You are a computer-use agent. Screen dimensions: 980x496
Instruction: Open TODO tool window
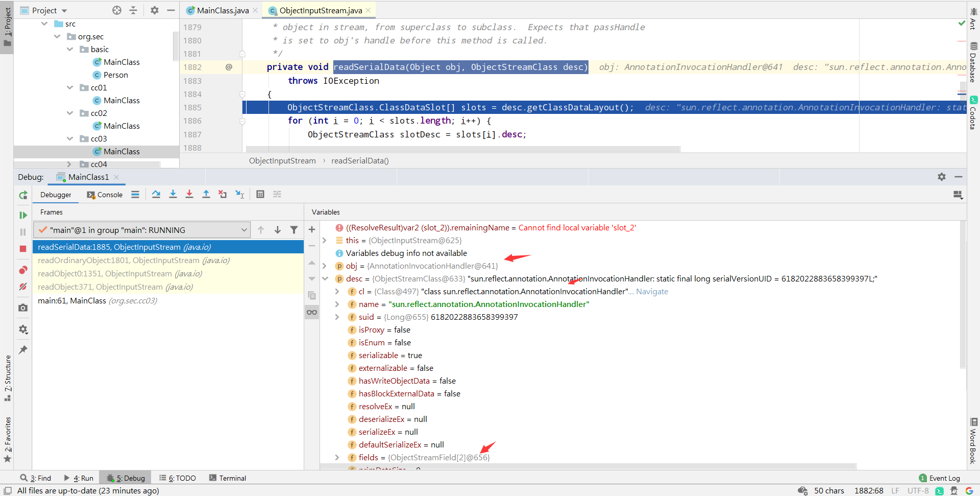(x=178, y=478)
